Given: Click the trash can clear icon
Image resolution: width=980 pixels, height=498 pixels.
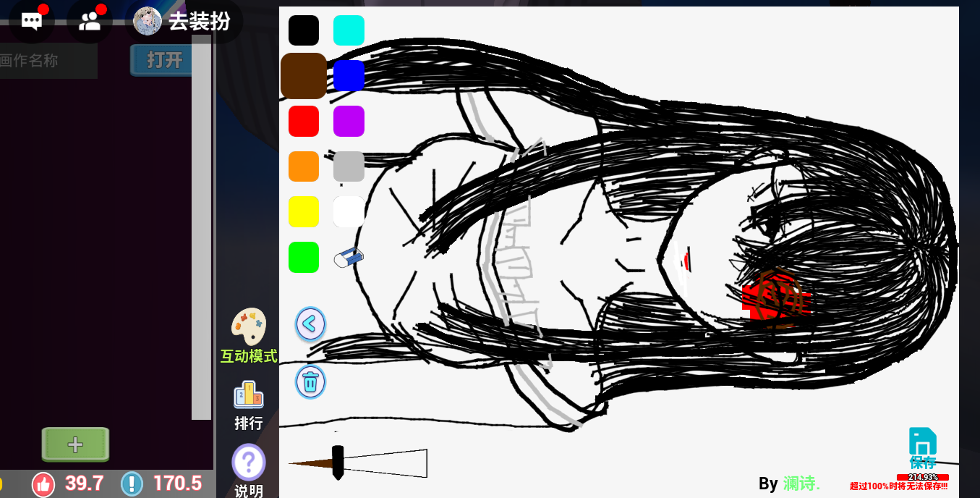Looking at the screenshot, I should [310, 381].
